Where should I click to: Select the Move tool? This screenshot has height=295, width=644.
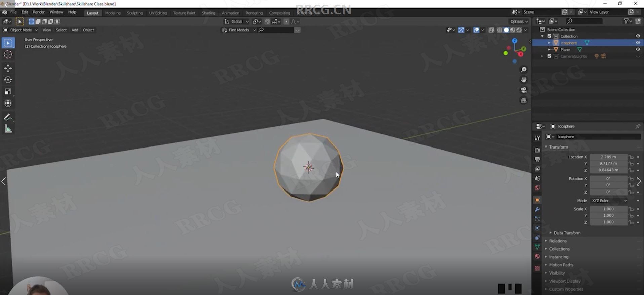[8, 68]
